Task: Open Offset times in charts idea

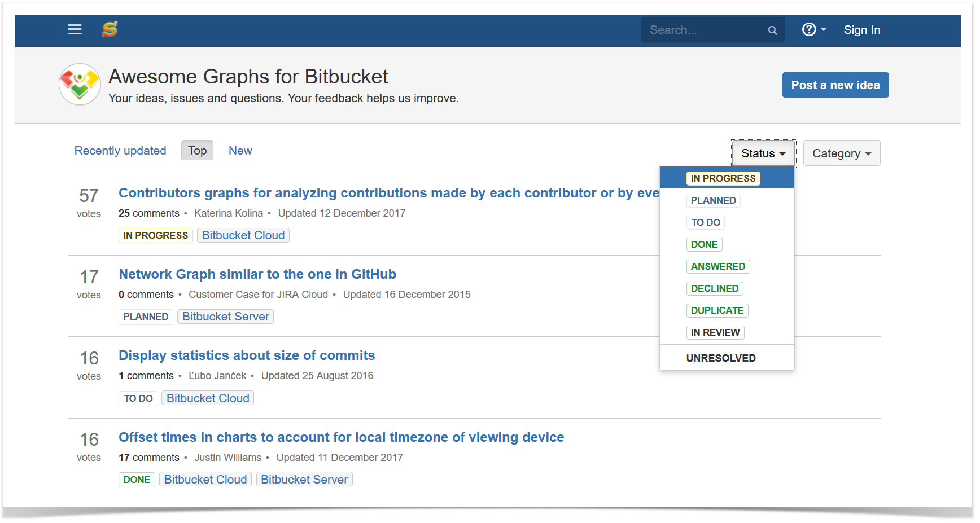Action: [341, 437]
